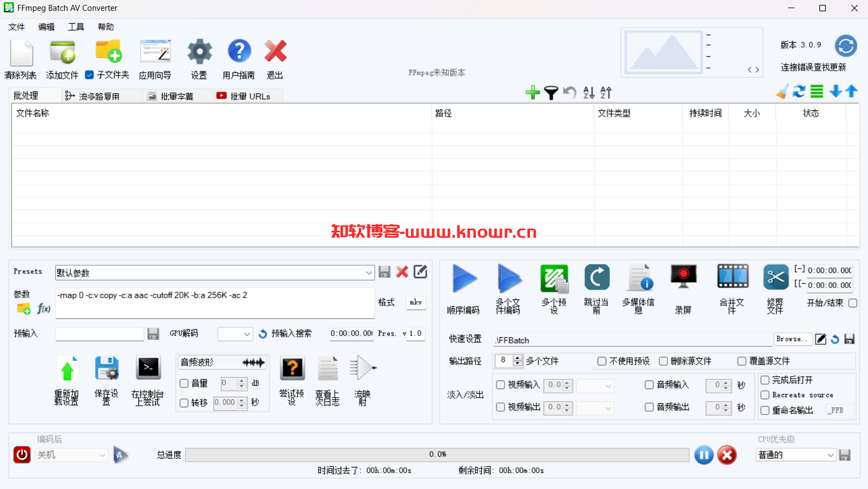868x489 pixels.
Task: Open the 文件 menu
Action: [17, 27]
